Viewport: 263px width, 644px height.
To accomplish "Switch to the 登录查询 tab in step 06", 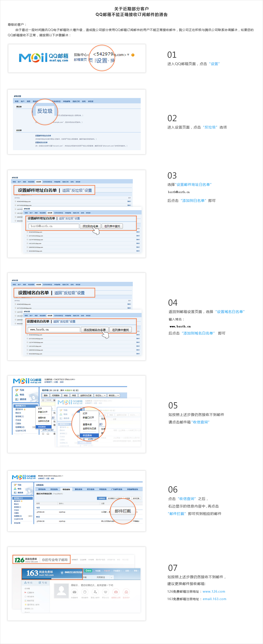I will [x=42, y=489].
